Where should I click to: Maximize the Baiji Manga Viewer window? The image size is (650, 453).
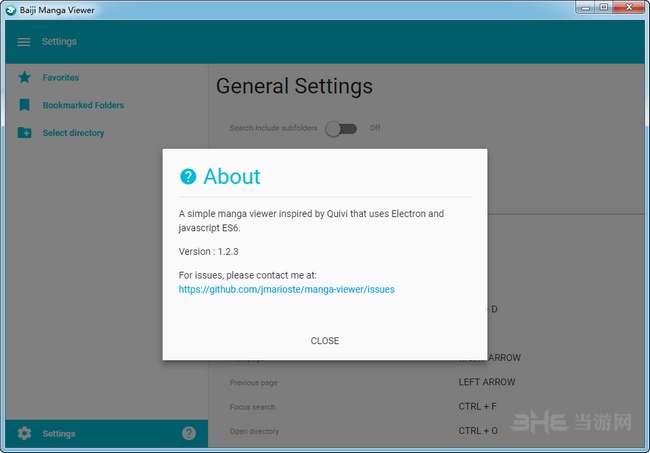(x=604, y=8)
